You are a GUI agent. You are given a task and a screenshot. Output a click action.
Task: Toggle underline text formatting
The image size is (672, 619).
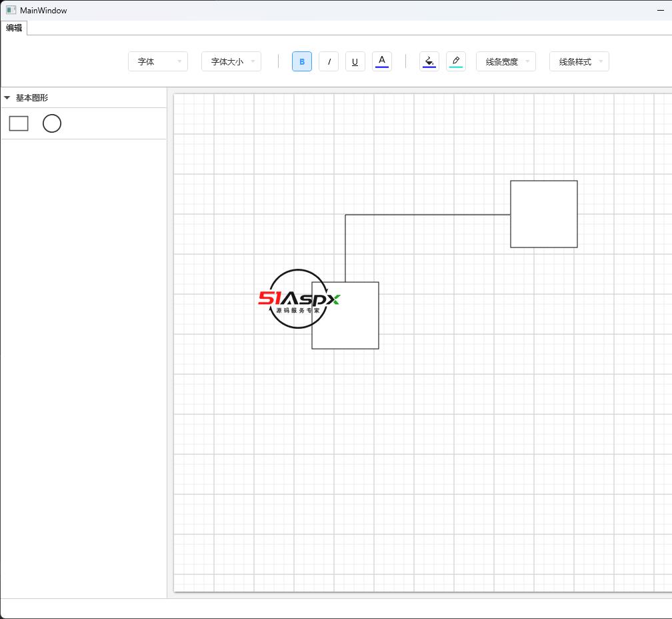click(x=355, y=61)
